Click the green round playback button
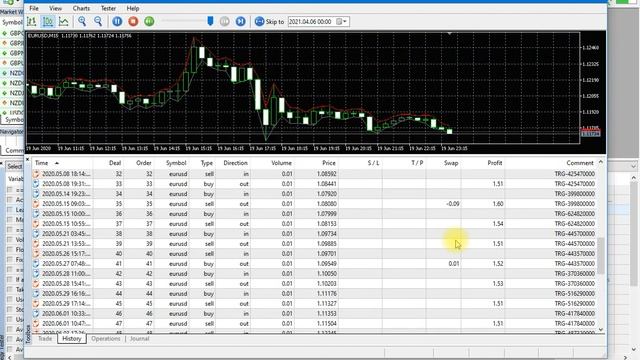Viewport: 640px width, 360px height. pos(149,21)
